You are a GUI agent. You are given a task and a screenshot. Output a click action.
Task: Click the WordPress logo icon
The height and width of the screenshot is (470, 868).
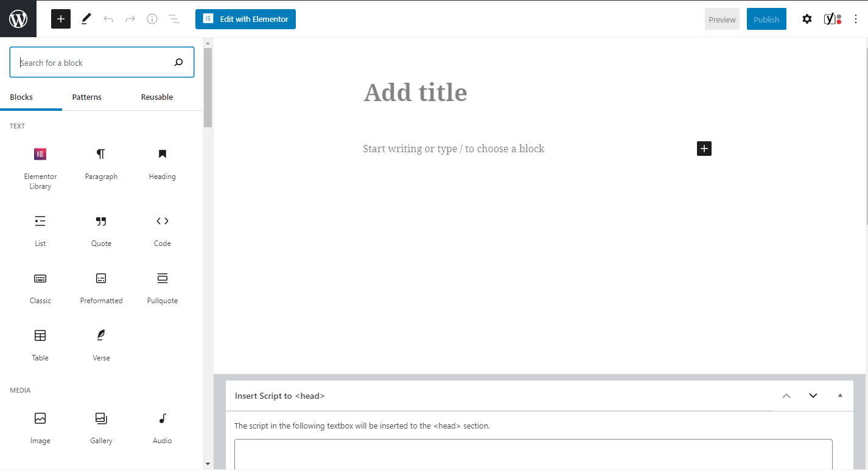coord(18,19)
